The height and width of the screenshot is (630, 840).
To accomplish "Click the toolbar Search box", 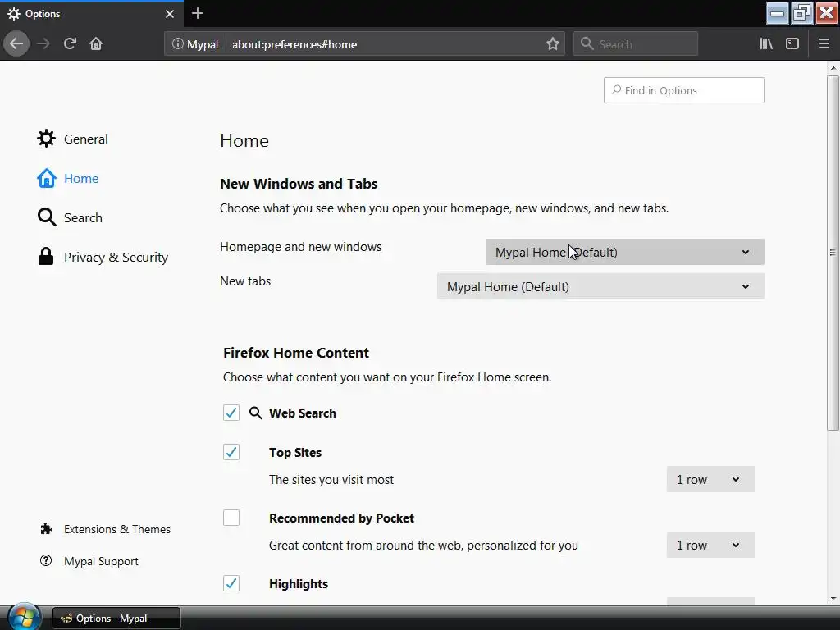I will coord(636,44).
